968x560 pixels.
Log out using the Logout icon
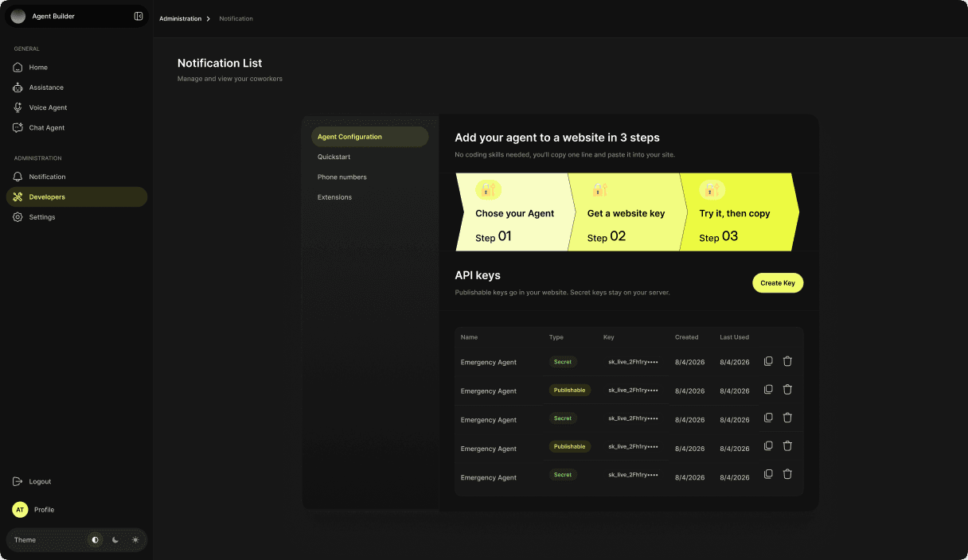[18, 481]
